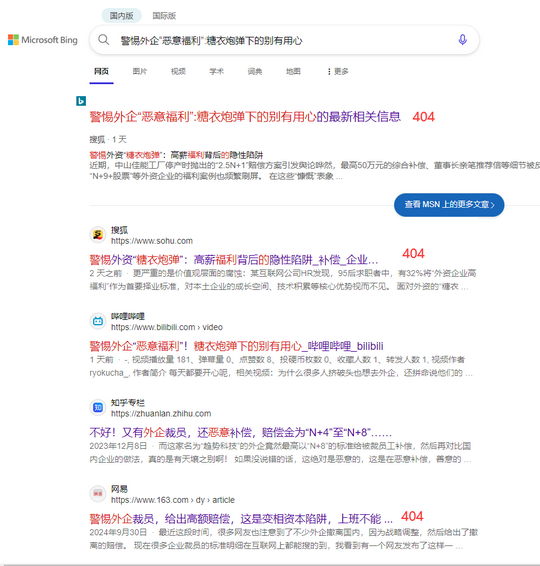
Task: Click the '网易' site name text
Action: (119, 489)
